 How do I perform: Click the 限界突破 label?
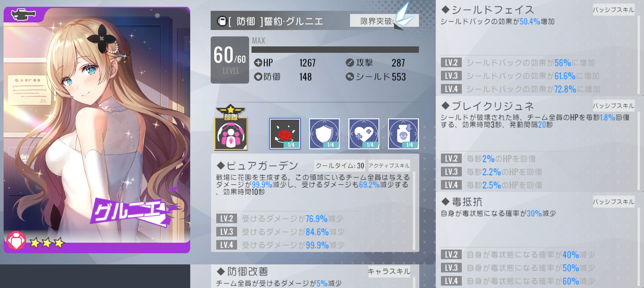click(376, 21)
